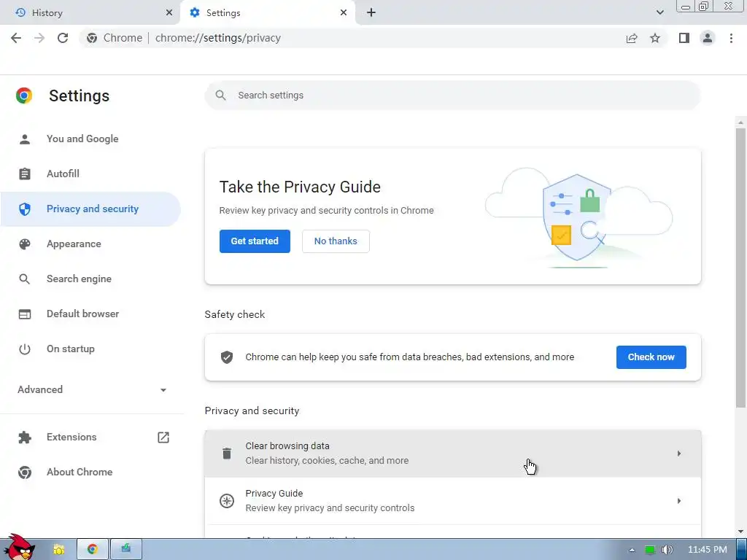Open Privacy Guide row
747x560 pixels.
coord(453,501)
